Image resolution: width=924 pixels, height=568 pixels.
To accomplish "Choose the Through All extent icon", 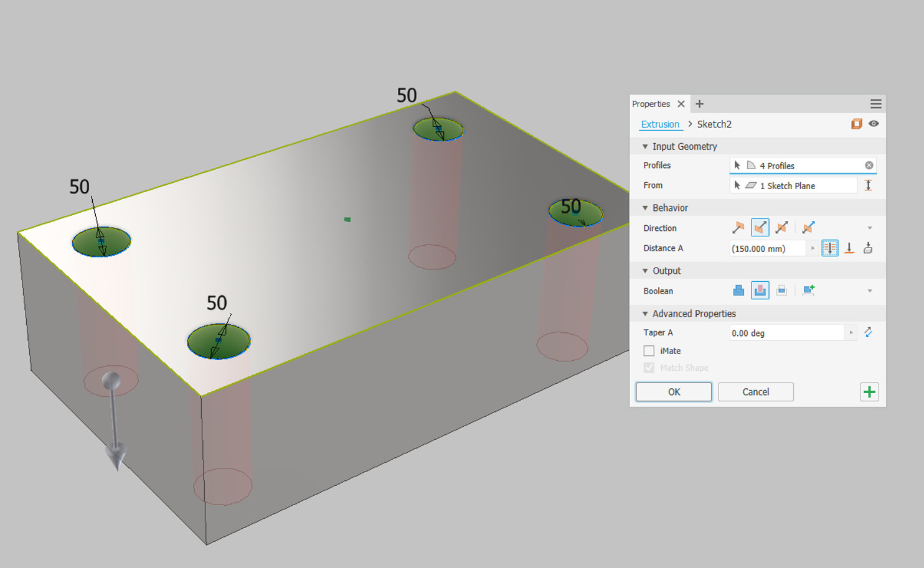I will pos(830,248).
